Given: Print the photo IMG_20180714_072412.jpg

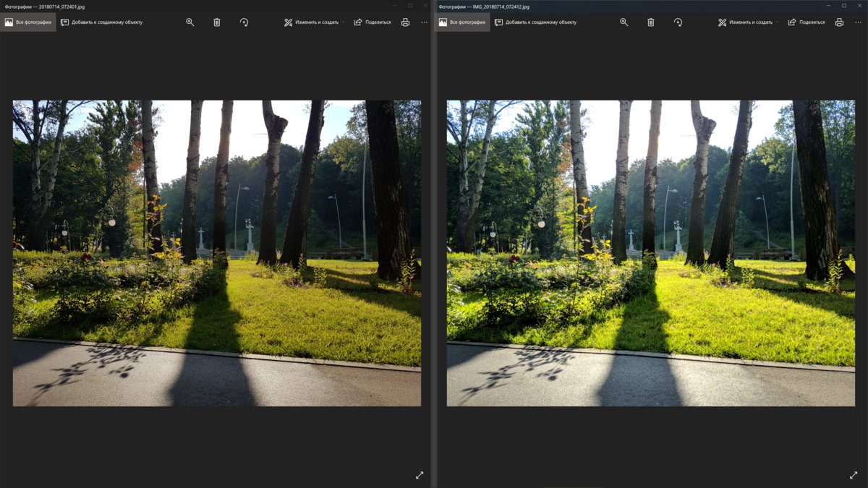Looking at the screenshot, I should point(839,22).
